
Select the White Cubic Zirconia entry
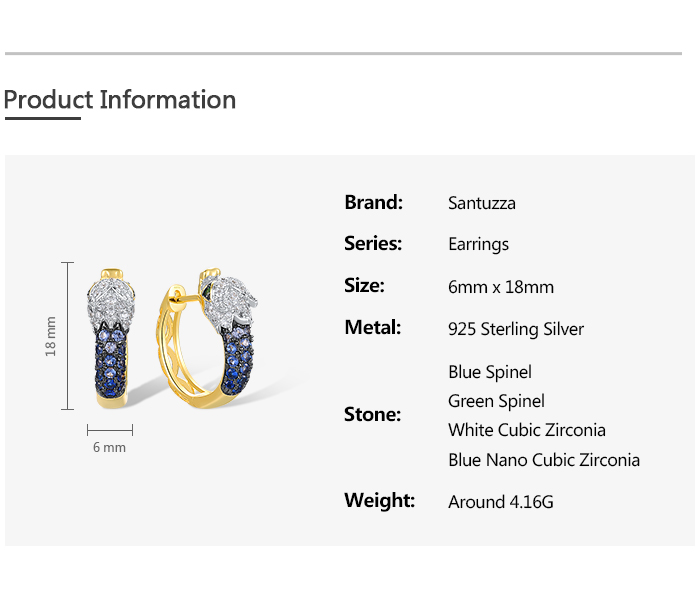[x=527, y=430]
